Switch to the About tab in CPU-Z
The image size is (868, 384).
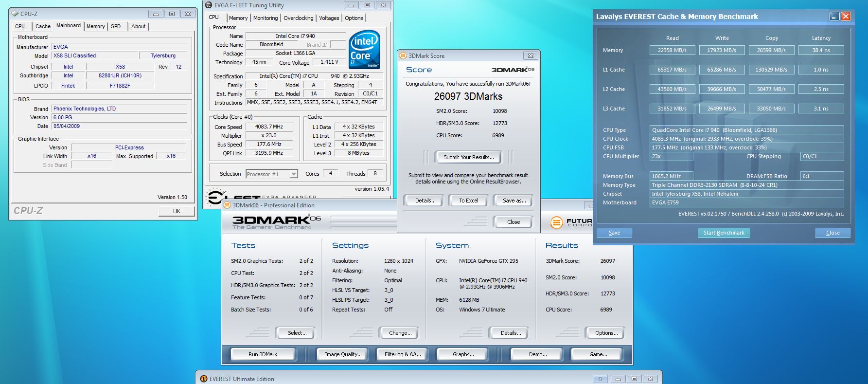[x=138, y=26]
